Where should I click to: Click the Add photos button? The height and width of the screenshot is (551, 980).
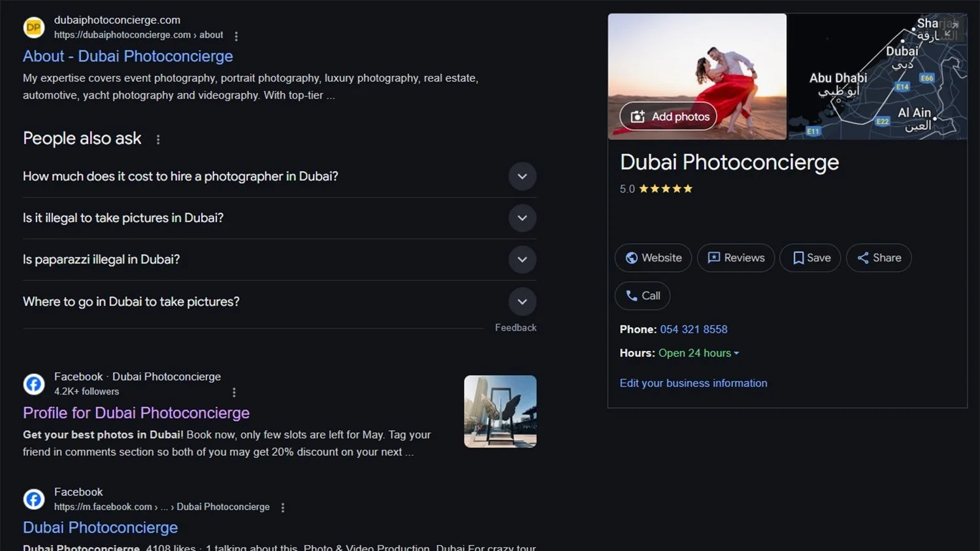click(668, 116)
